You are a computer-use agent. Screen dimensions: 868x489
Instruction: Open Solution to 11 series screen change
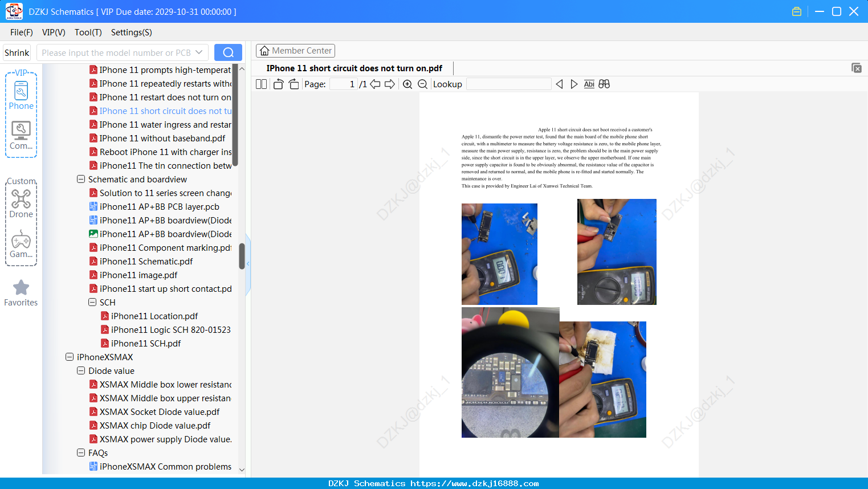[165, 193]
